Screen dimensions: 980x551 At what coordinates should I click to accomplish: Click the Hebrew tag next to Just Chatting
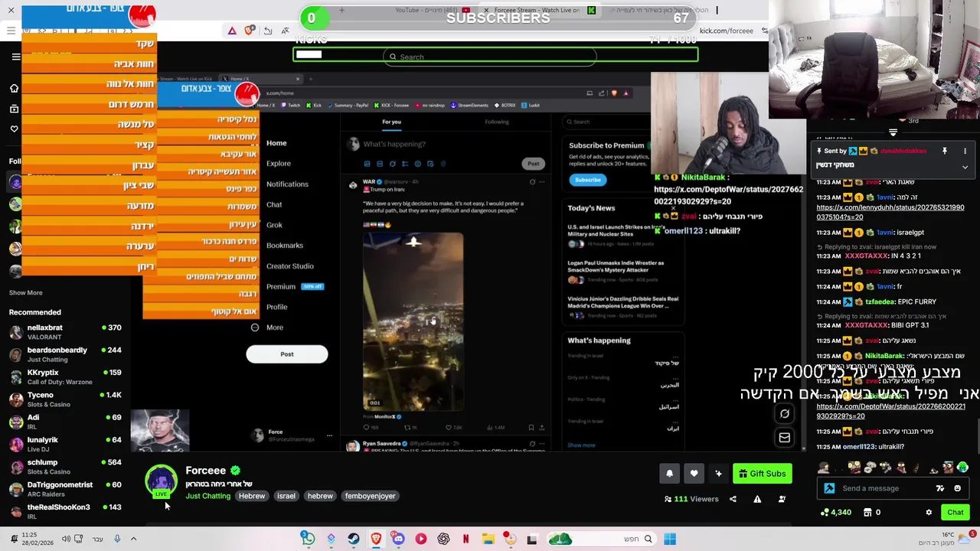(x=251, y=496)
